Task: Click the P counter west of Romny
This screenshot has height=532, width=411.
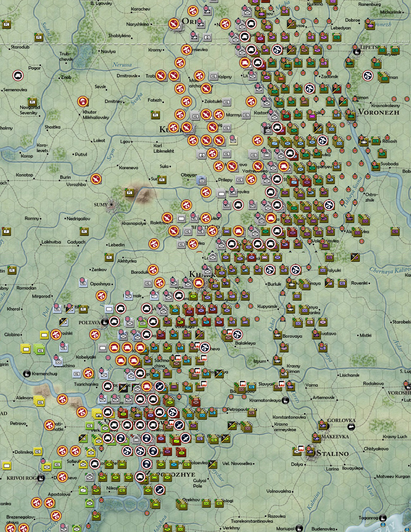Action: click(x=6, y=231)
